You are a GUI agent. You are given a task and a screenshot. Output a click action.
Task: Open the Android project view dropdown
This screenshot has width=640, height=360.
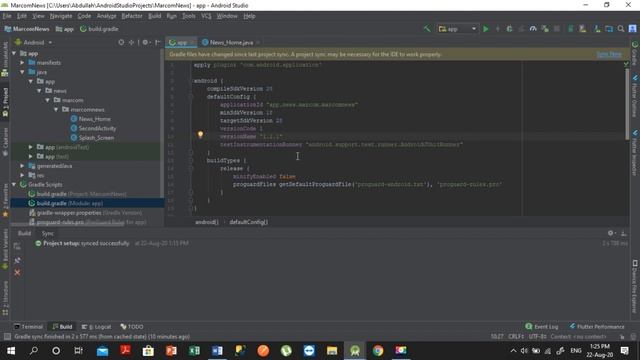click(x=33, y=42)
